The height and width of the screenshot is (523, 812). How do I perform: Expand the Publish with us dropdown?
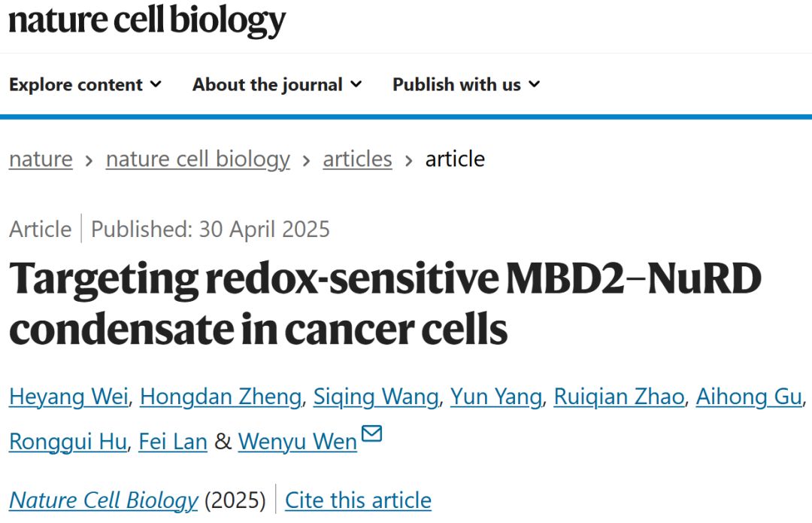pyautogui.click(x=466, y=84)
